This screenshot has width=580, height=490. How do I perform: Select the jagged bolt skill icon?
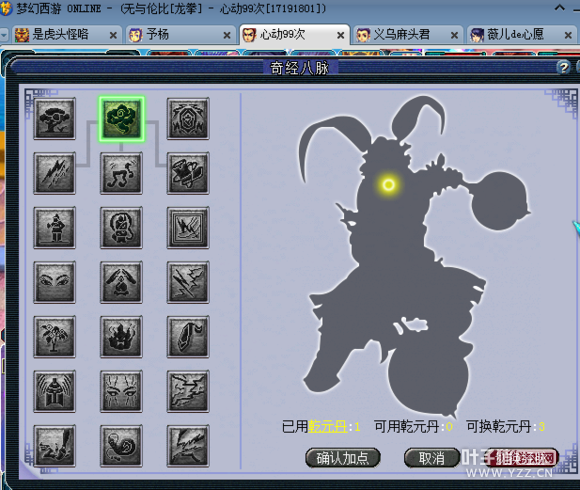pyautogui.click(x=188, y=446)
